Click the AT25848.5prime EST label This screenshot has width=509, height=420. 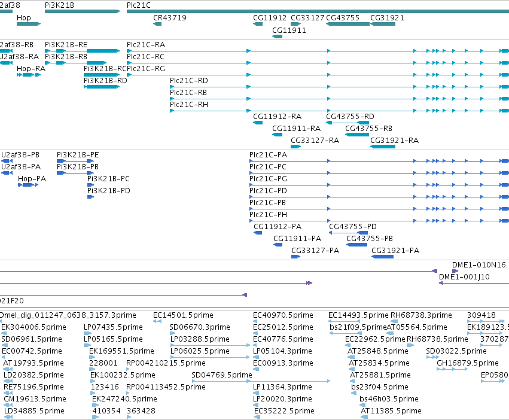pos(378,351)
